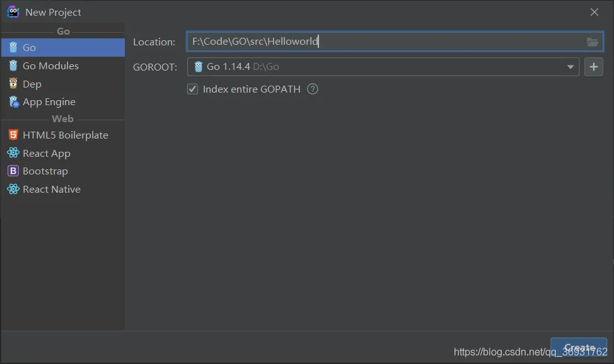Click the Dep mascot icon
Screen dimensions: 614x364
coord(13,83)
